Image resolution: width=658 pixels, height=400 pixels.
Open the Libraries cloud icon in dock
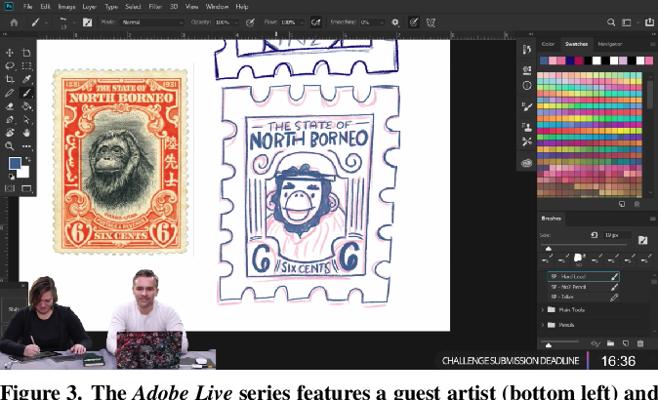[x=527, y=163]
